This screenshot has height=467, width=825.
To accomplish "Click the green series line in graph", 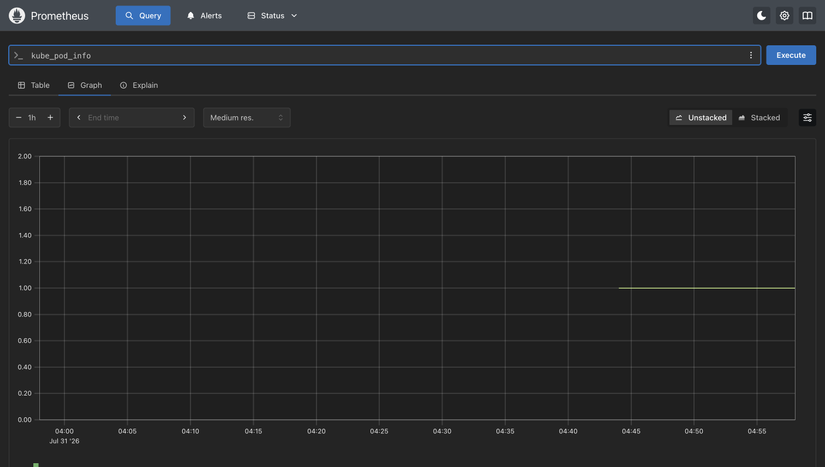I will click(x=707, y=288).
